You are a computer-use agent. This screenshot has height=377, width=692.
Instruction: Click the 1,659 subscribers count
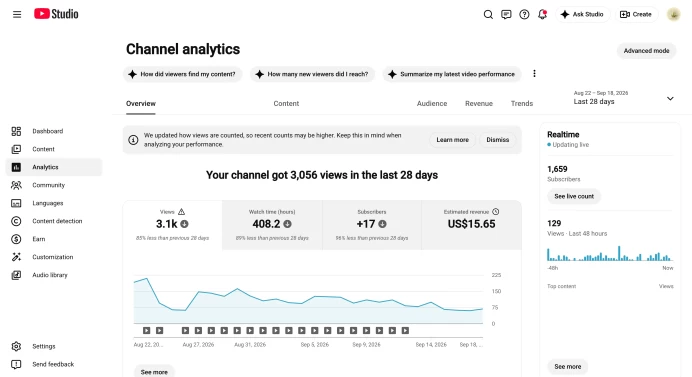pyautogui.click(x=557, y=169)
